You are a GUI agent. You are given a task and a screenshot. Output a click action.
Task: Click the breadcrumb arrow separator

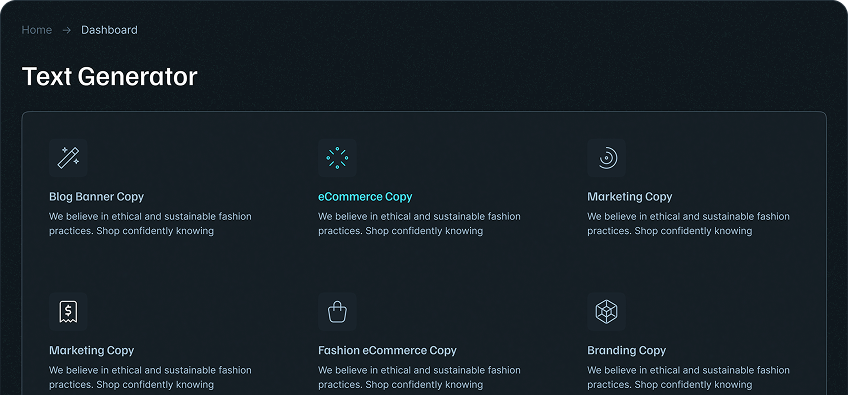(x=67, y=30)
